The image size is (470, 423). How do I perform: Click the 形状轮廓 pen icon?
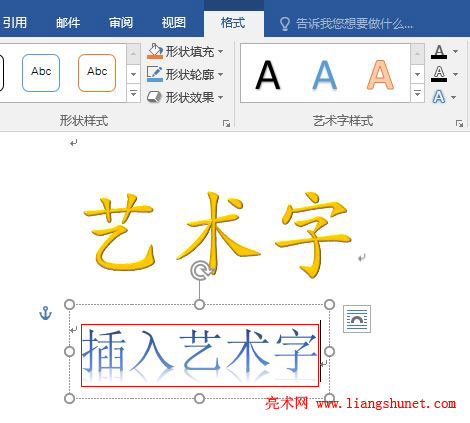click(x=155, y=74)
